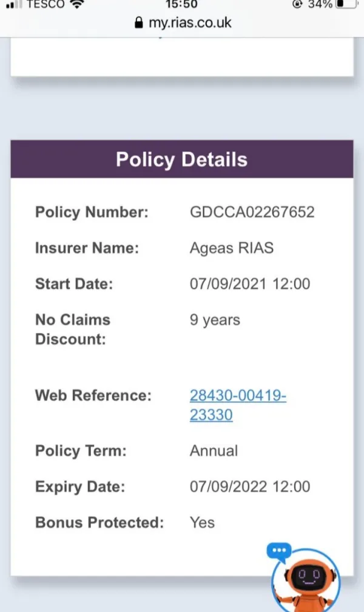Click the expiry date 07/09/2022 value

coord(249,486)
